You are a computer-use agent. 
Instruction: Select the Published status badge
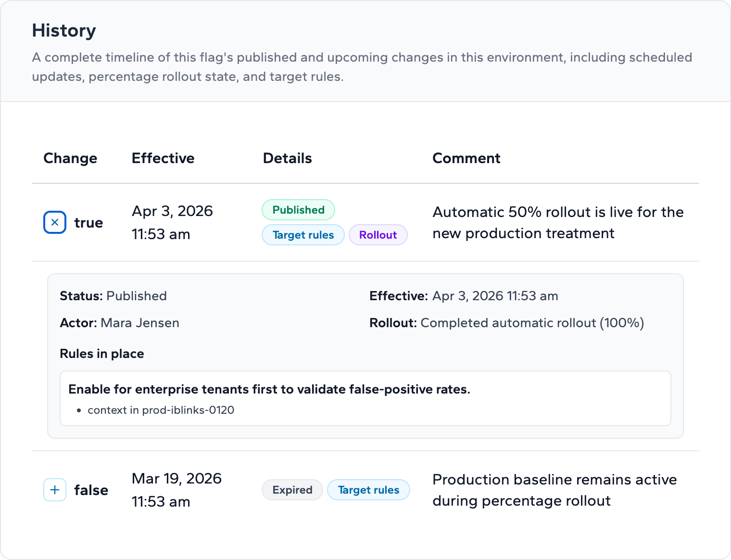298,210
